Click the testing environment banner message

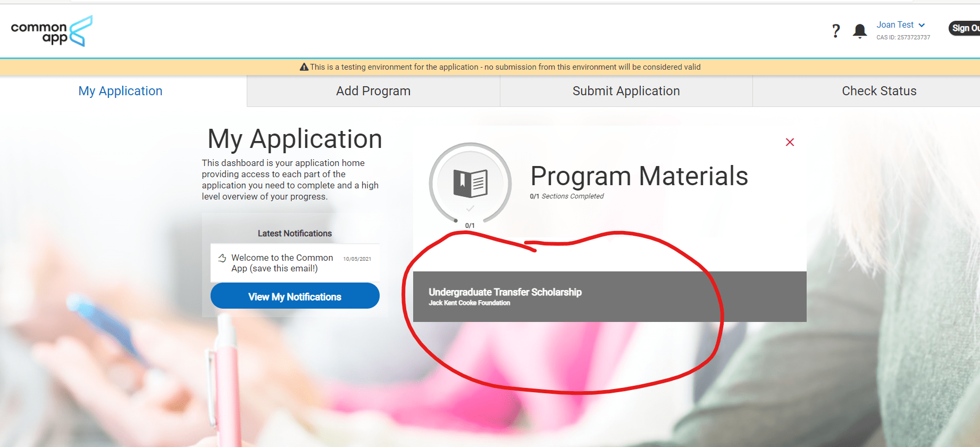pos(505,67)
